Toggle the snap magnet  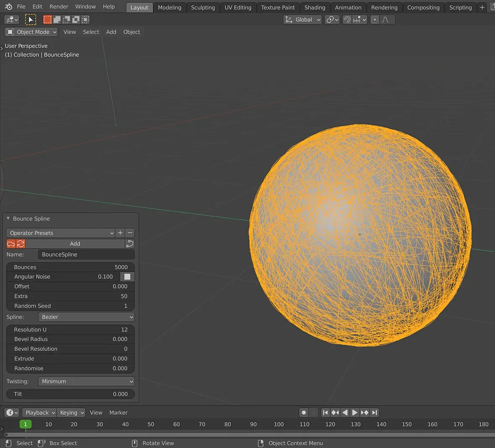(347, 20)
